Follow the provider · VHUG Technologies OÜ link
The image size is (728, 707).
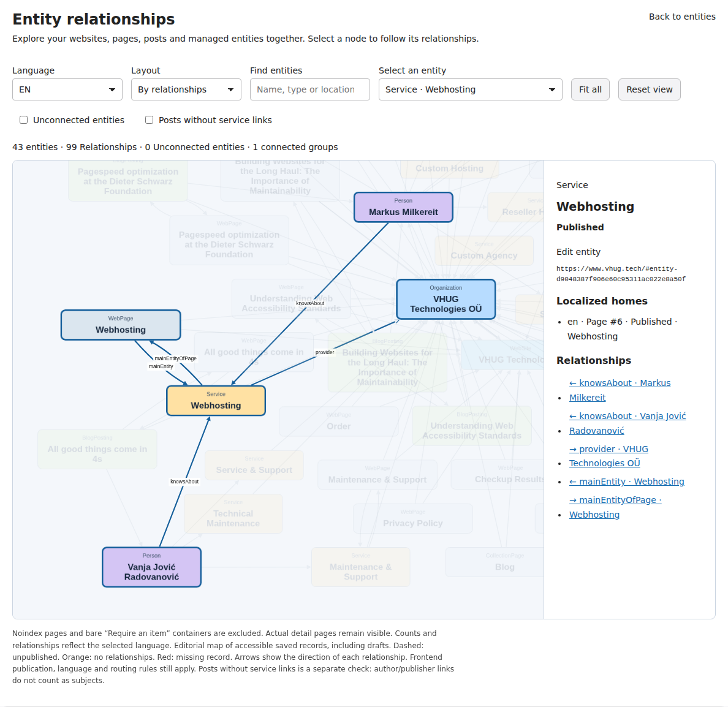point(609,456)
